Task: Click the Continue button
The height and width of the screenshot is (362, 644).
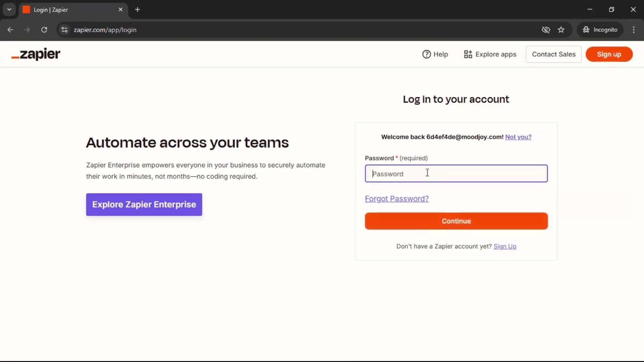Action: pyautogui.click(x=456, y=221)
